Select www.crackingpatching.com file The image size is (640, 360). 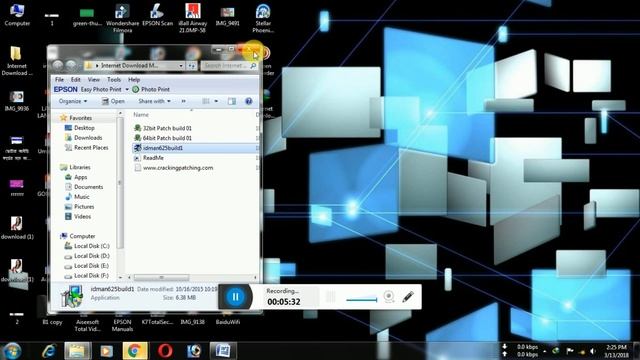coord(173,168)
